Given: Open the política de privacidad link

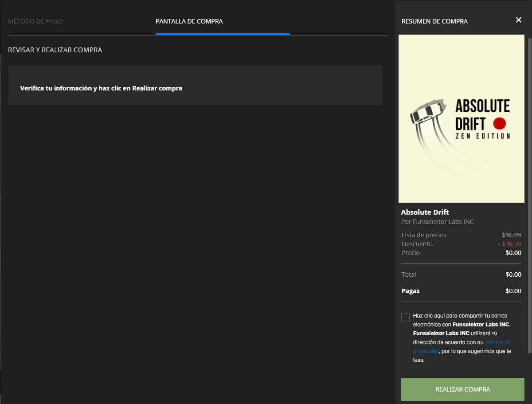Looking at the screenshot, I should pyautogui.click(x=462, y=347).
